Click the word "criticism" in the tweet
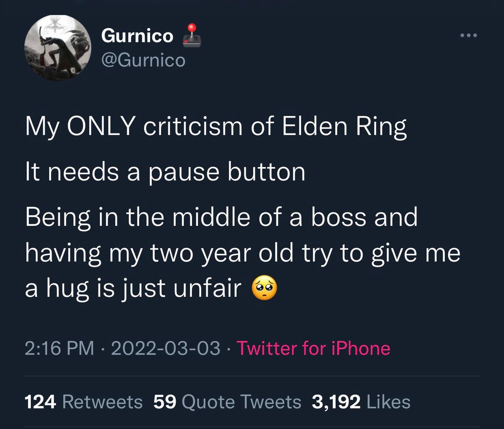The width and height of the screenshot is (504, 429). click(193, 126)
